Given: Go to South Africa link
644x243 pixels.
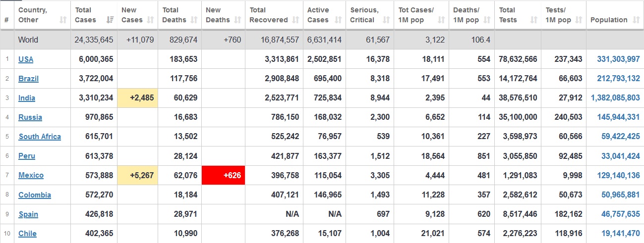Looking at the screenshot, I should click(40, 137).
